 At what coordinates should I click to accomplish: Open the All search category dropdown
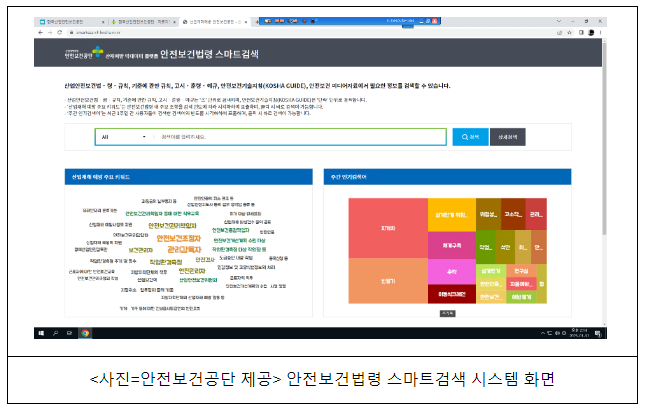(124, 137)
